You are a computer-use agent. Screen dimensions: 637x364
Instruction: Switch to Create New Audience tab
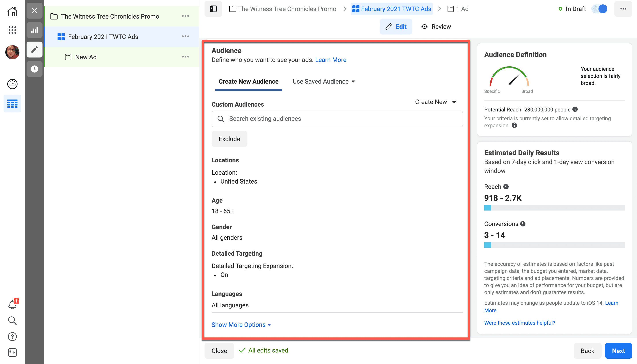point(248,81)
